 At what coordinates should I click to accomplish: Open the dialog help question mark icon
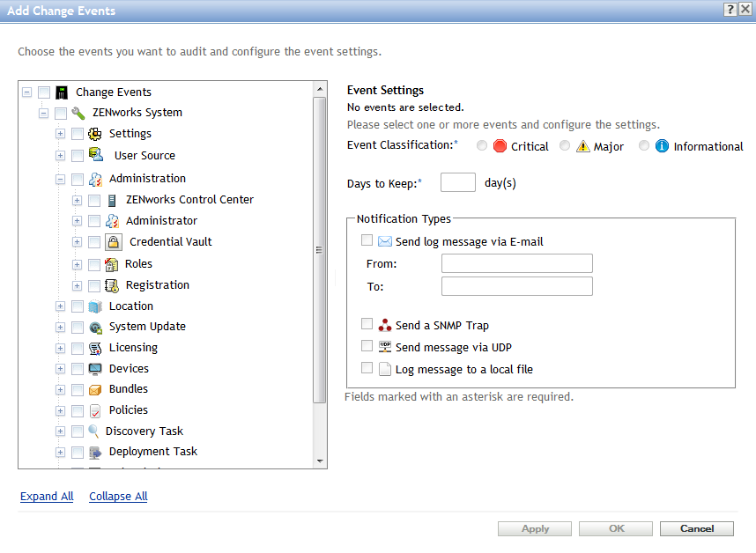pos(731,10)
